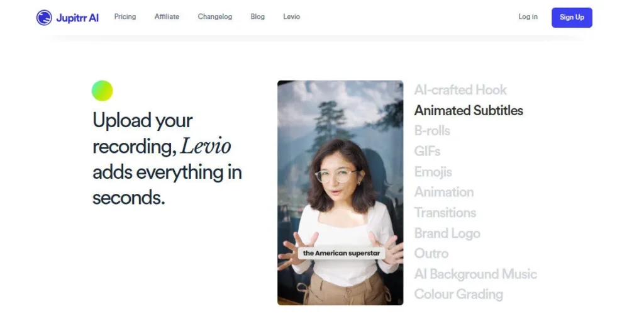Go to the Affiliate page
Image resolution: width=644 pixels, height=326 pixels.
pyautogui.click(x=167, y=17)
